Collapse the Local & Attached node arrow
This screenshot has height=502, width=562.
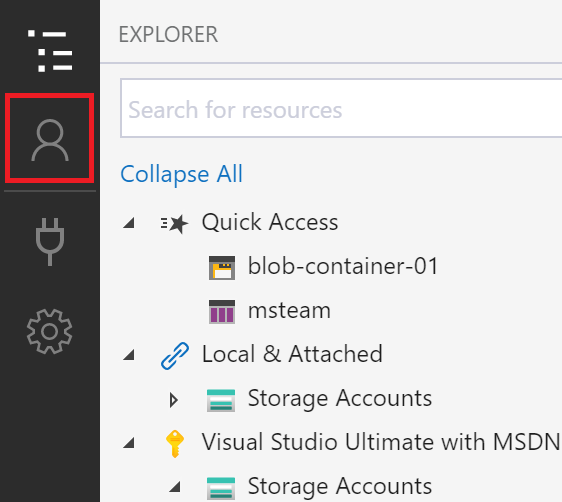click(x=129, y=355)
